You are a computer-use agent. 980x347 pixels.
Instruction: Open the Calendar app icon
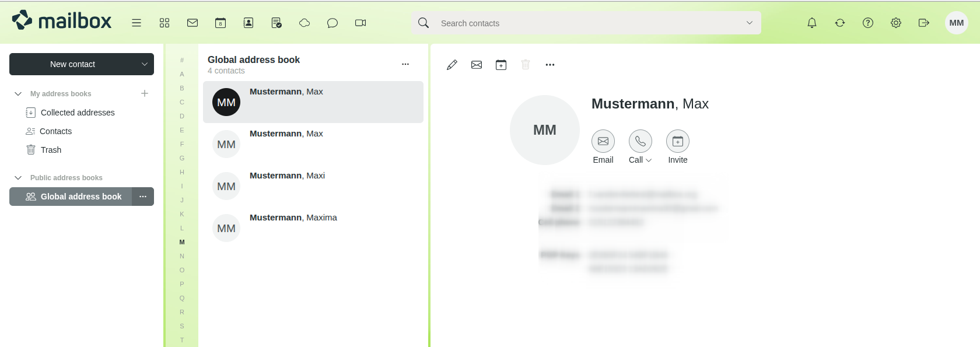[x=220, y=23]
